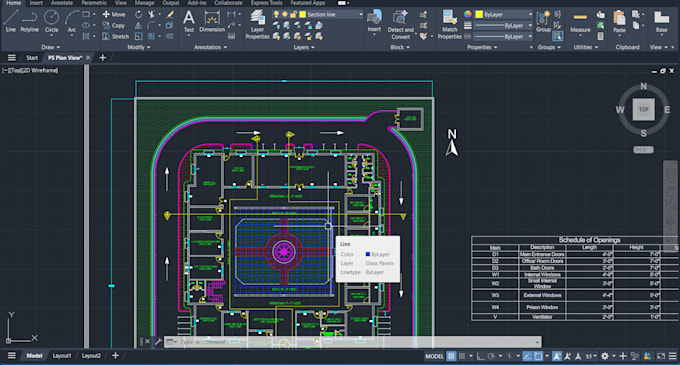Viewport: 680px width, 365px height.
Task: Click the Base view icon
Action: pyautogui.click(x=661, y=21)
